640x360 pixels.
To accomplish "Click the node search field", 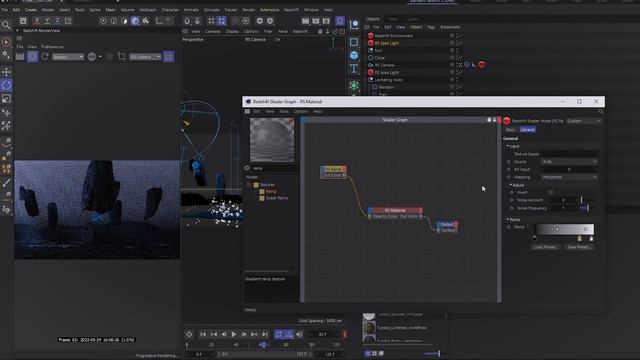I will [x=275, y=168].
